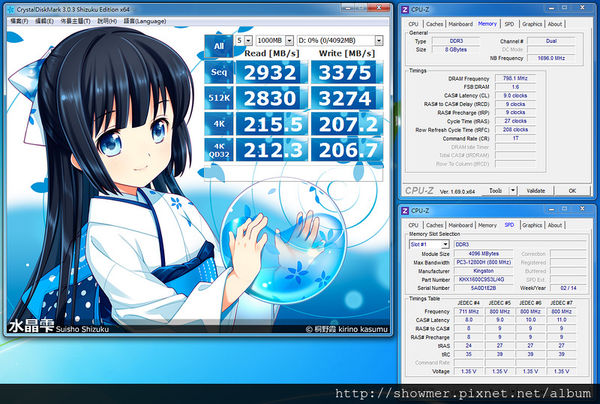The height and width of the screenshot is (404, 600).
Task: Open About tab in upper CPU-Z
Action: coord(555,24)
